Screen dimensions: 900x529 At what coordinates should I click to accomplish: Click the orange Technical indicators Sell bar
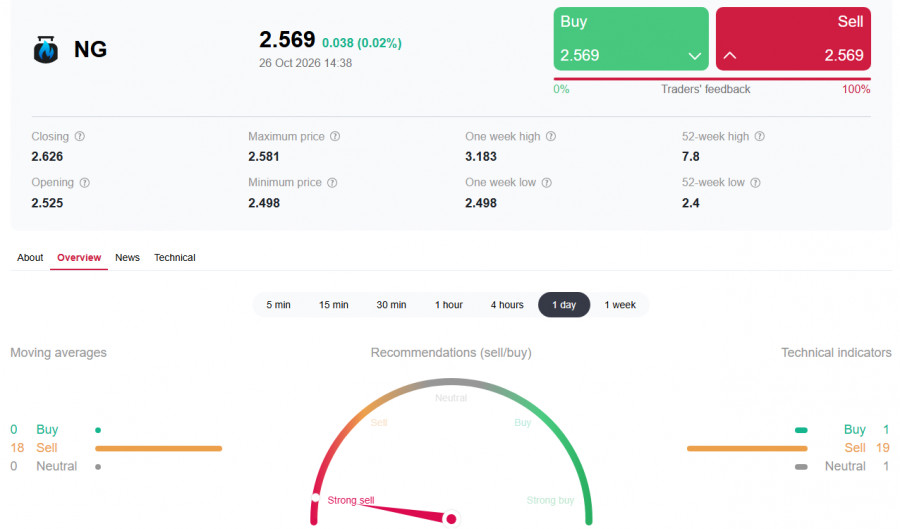pos(747,449)
